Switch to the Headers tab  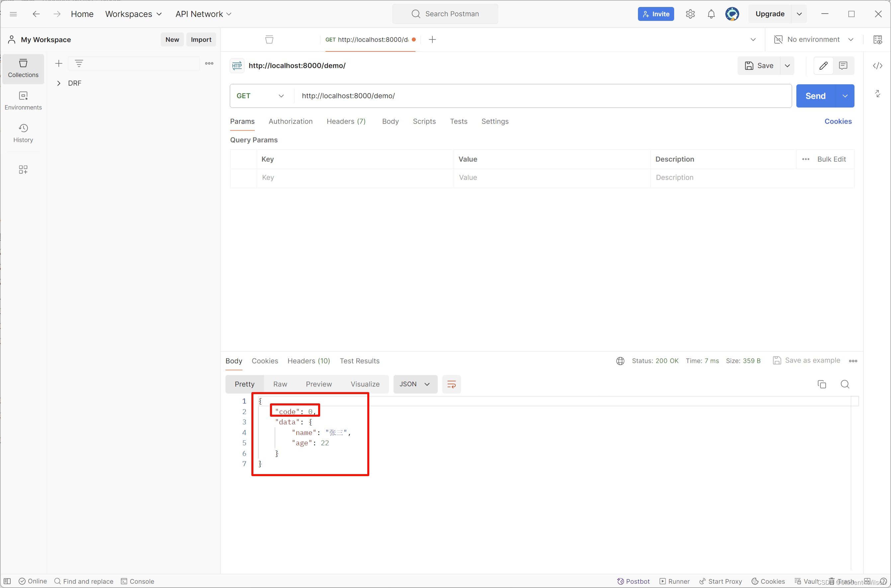coord(346,121)
